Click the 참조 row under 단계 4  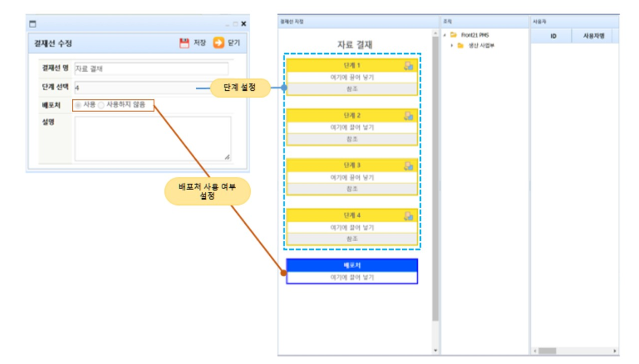tap(352, 239)
